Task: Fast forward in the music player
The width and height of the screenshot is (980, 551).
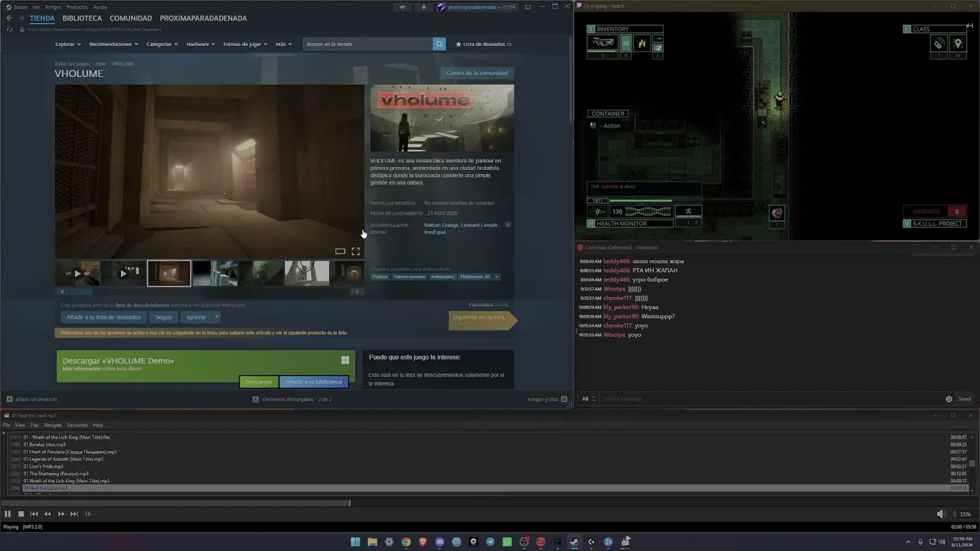Action: 61,514
